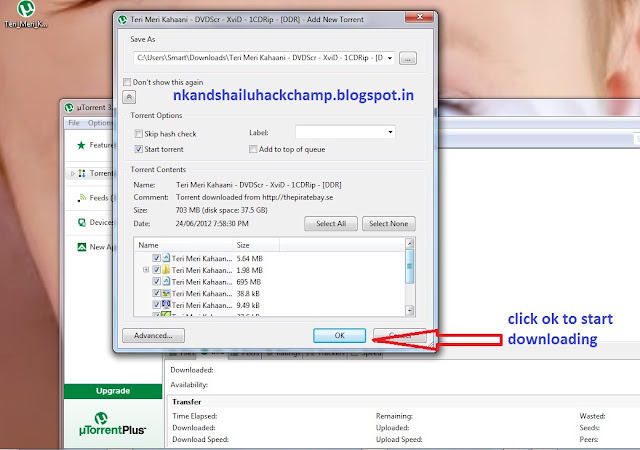Enable Don't show this again checkbox

tap(127, 82)
